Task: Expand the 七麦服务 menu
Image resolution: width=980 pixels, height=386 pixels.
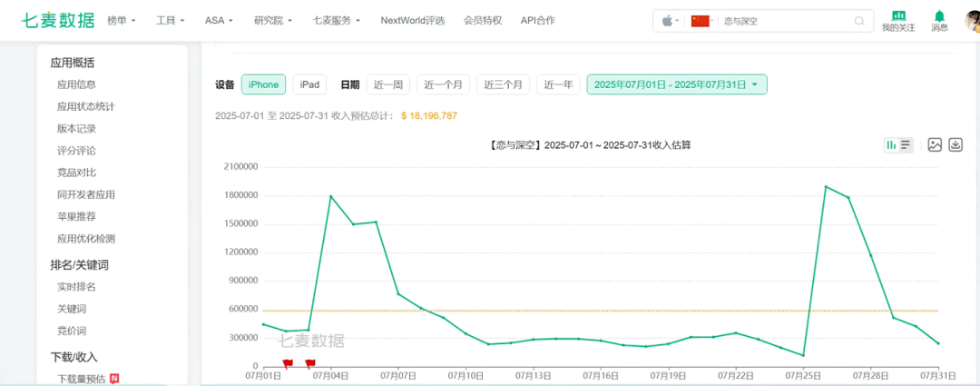Action: pyautogui.click(x=337, y=21)
